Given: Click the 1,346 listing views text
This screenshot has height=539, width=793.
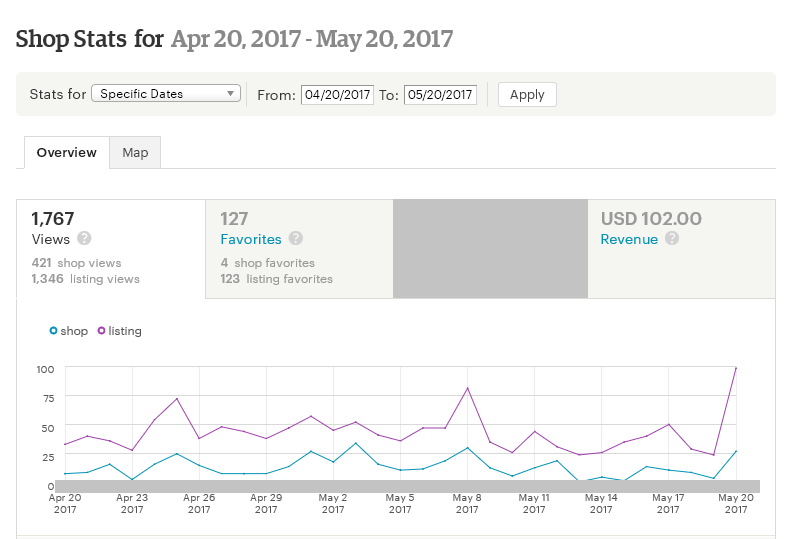Looking at the screenshot, I should tap(85, 279).
